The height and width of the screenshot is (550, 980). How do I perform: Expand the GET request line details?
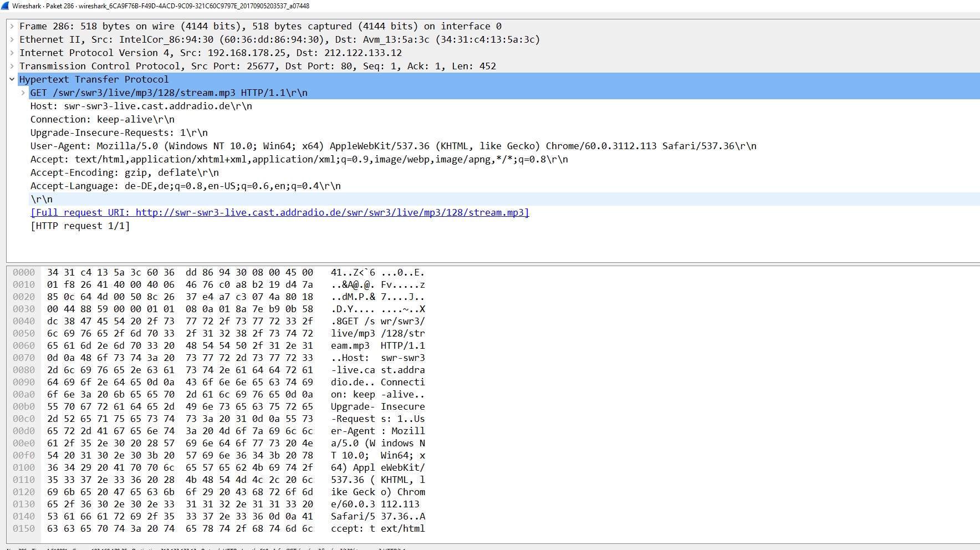[x=23, y=93]
